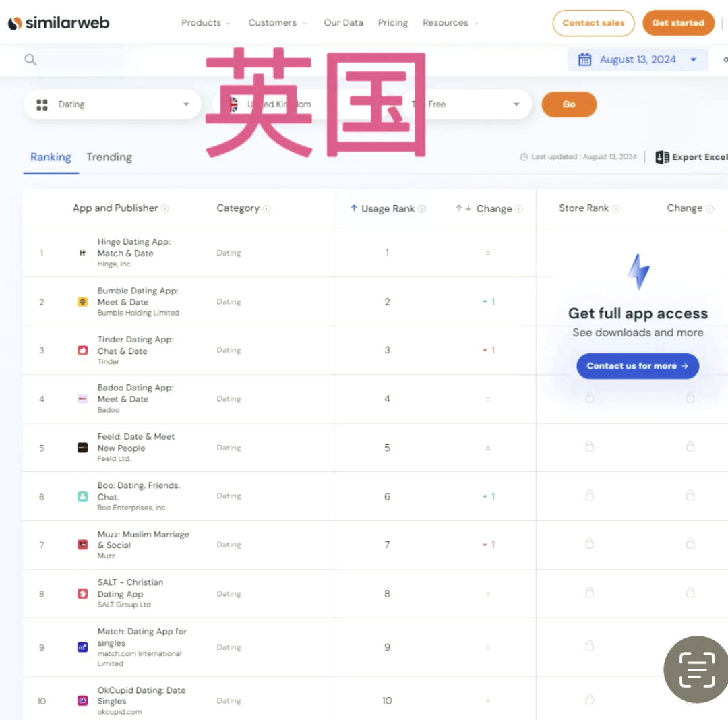The width and height of the screenshot is (728, 720).
Task: Click the Similarweb logo
Action: coord(59,23)
